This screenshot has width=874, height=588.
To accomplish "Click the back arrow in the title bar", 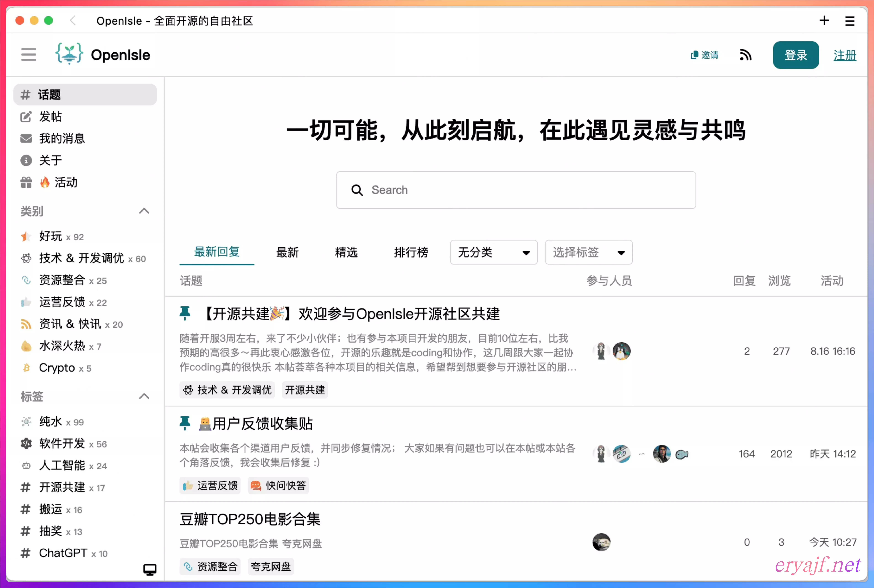I will click(73, 21).
